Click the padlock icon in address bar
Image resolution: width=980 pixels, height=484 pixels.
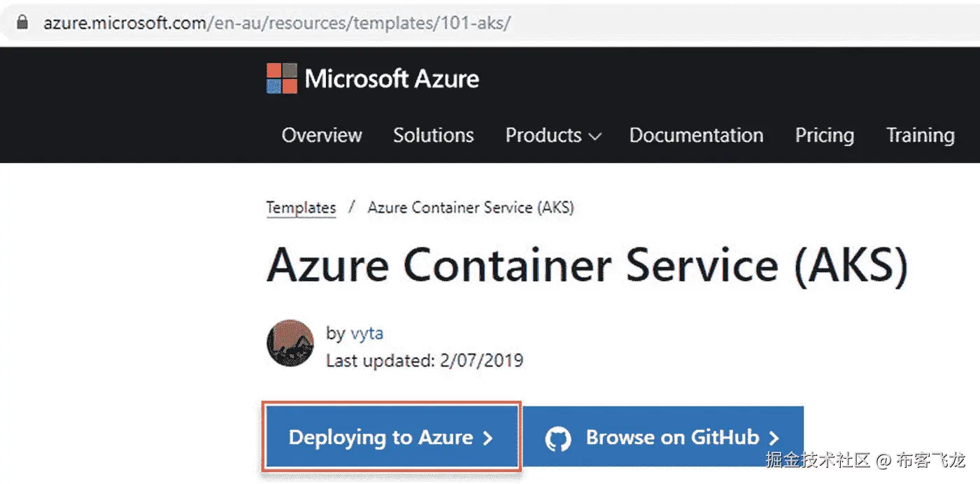24,22
